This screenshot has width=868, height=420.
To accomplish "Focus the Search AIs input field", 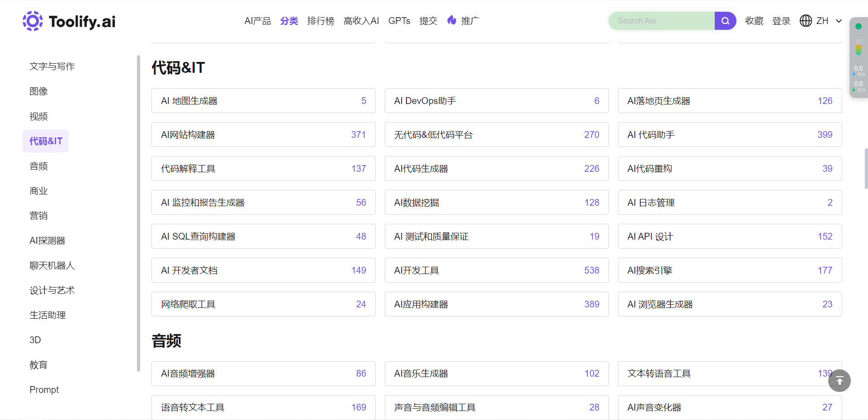I will 661,21.
